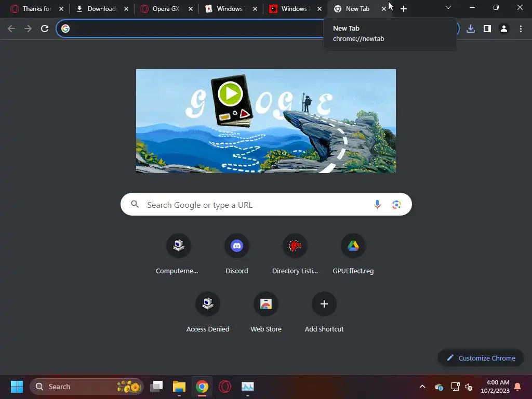Click Search Google or type a URL box
The width and height of the screenshot is (532, 399).
(266, 204)
